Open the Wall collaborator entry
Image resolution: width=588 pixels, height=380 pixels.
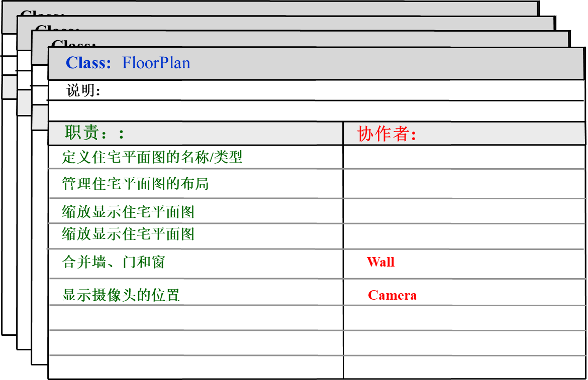[x=380, y=262]
